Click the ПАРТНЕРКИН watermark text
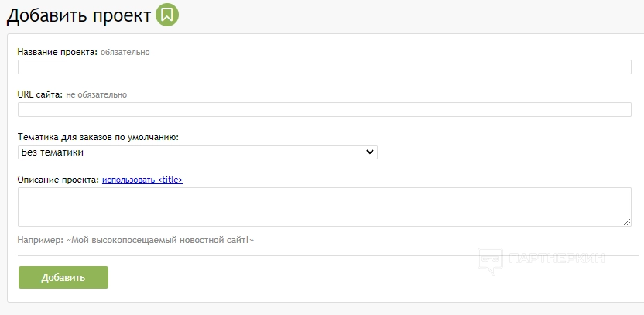Screen dimensions: 644x315 tap(557, 259)
